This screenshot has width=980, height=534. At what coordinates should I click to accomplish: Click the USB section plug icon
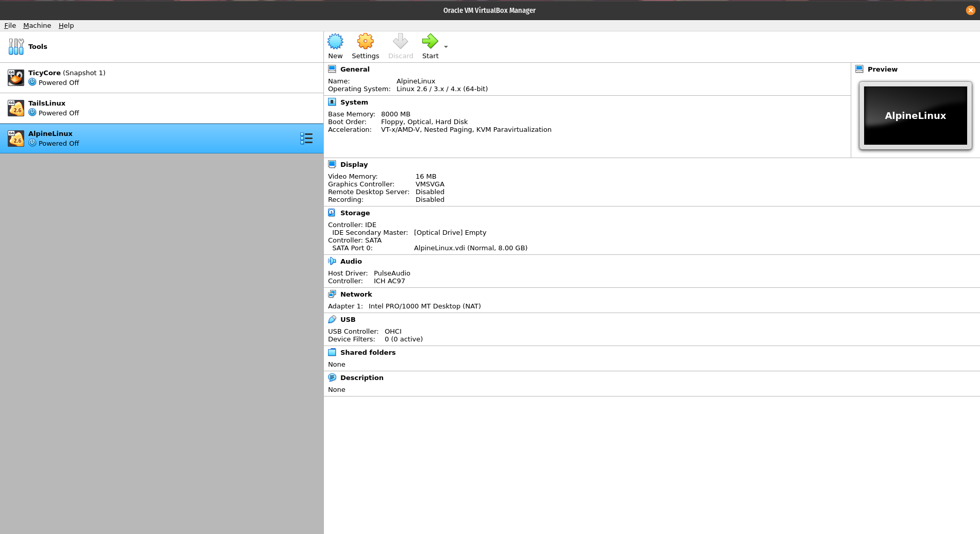pos(332,319)
